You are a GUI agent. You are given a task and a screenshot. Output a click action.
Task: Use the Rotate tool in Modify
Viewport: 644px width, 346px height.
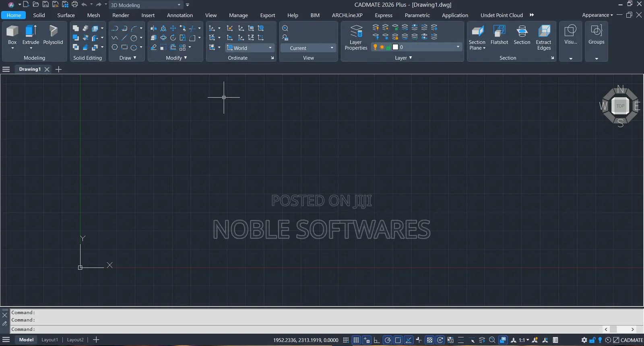point(173,38)
